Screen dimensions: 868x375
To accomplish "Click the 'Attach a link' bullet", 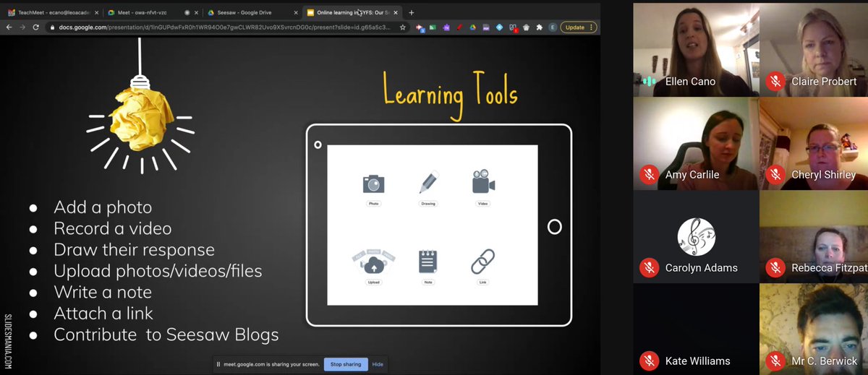I will tap(103, 314).
